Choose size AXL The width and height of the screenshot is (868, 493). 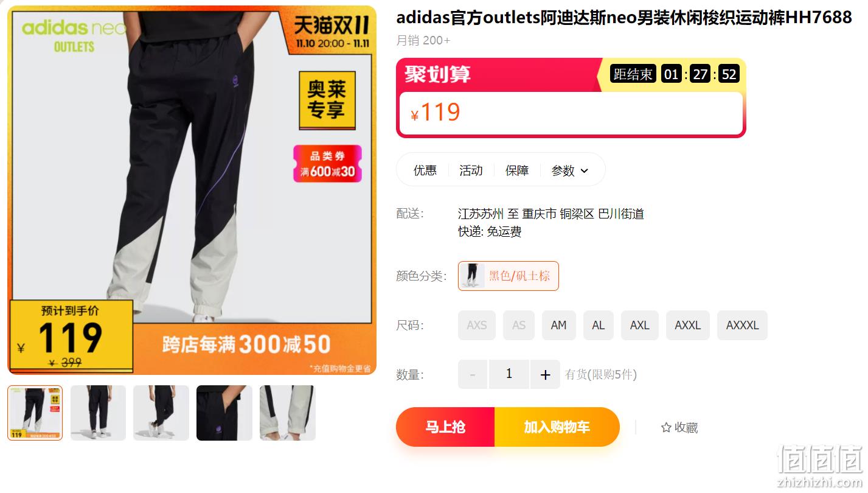click(x=640, y=325)
